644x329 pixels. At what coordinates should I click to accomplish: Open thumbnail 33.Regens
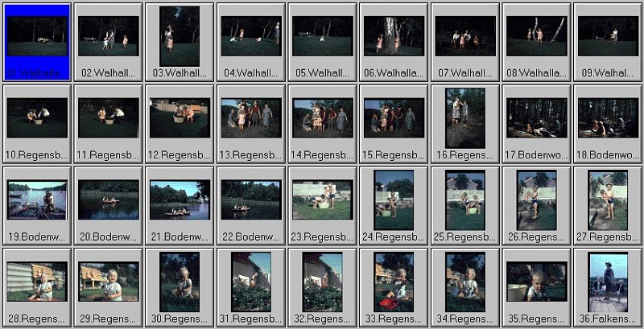(x=394, y=282)
